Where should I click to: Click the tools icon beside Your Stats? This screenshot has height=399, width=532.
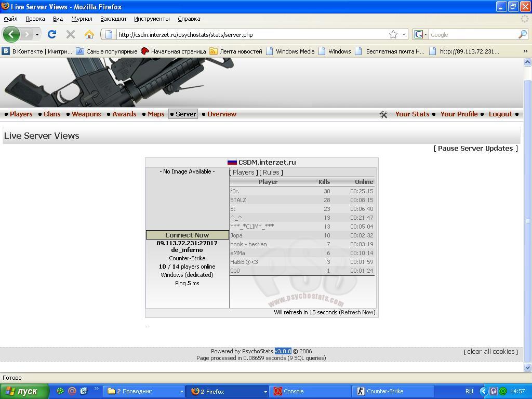click(383, 115)
